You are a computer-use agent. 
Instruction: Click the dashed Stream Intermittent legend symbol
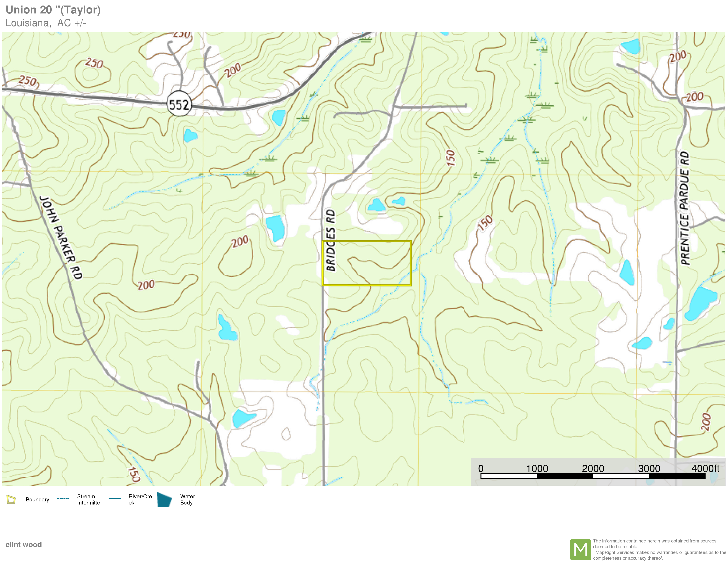pyautogui.click(x=63, y=499)
